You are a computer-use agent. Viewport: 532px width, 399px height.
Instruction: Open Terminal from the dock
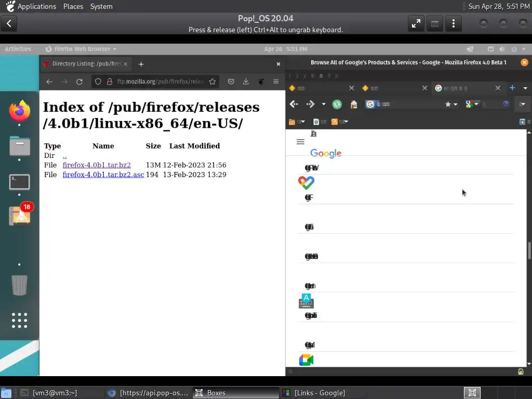coord(19,182)
